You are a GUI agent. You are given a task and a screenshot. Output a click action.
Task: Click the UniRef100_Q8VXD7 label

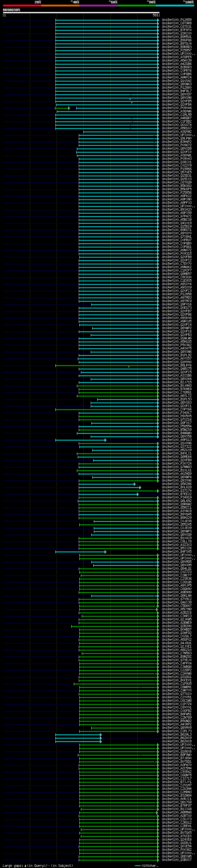[x=177, y=94]
